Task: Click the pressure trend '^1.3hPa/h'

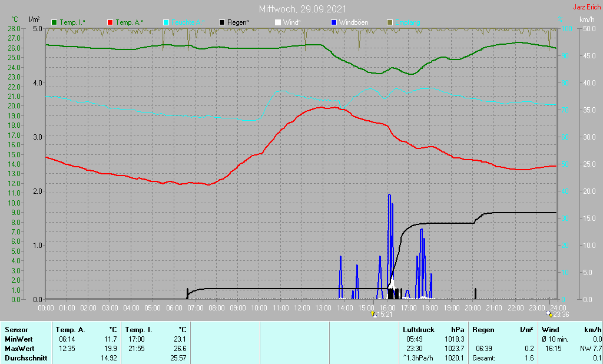Action: 418,358
